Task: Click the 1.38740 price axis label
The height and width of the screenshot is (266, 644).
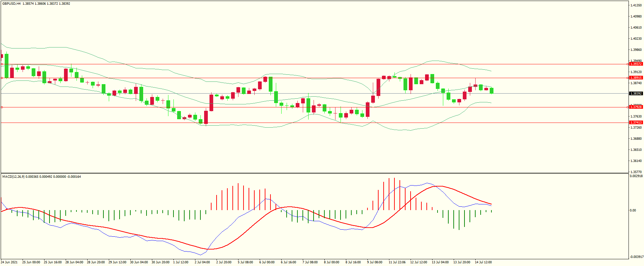Action: (x=636, y=83)
